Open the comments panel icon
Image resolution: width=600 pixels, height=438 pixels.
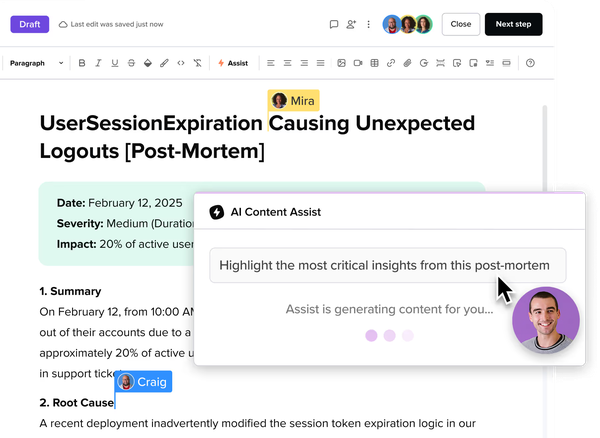click(x=334, y=24)
